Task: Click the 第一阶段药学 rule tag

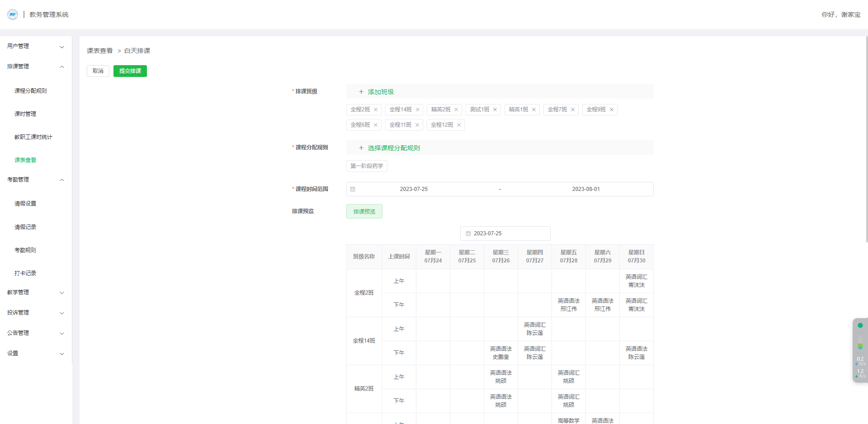Action: point(367,166)
